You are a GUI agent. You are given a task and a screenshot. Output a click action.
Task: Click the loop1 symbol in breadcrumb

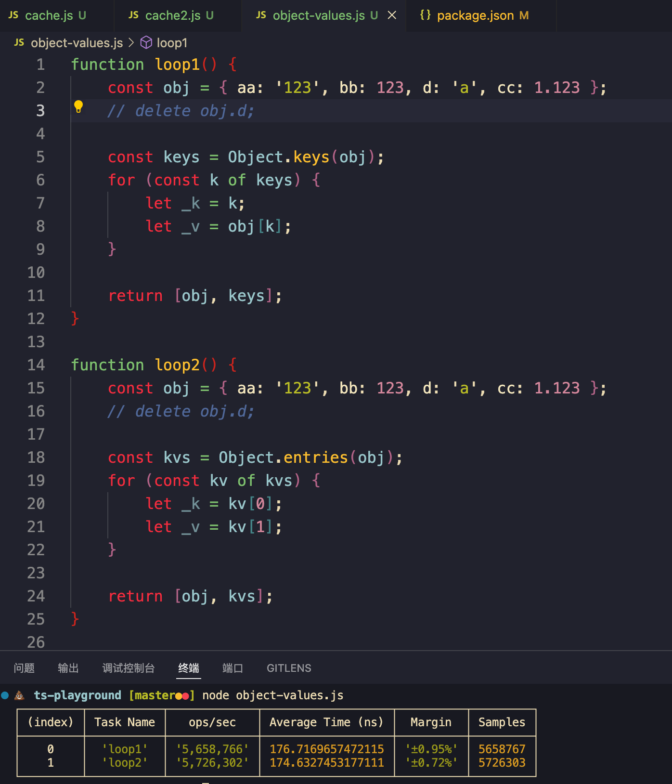(172, 43)
